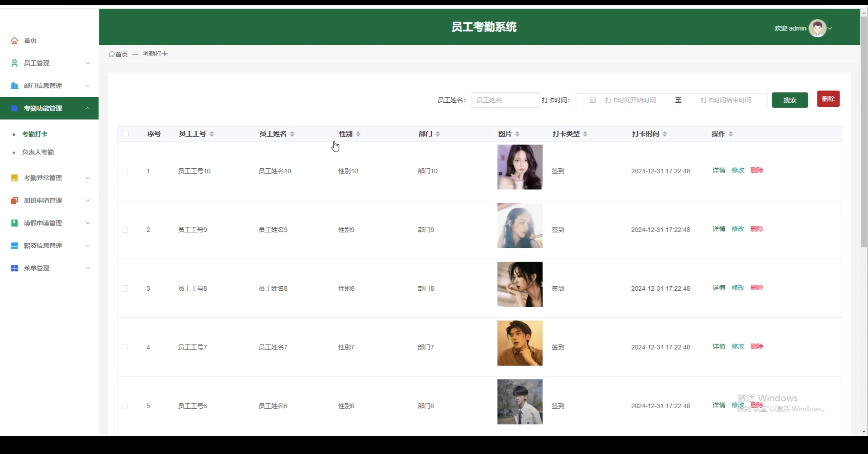Screen dimensions: 868x454
Task: Check the checkbox for row 1
Action: [125, 171]
